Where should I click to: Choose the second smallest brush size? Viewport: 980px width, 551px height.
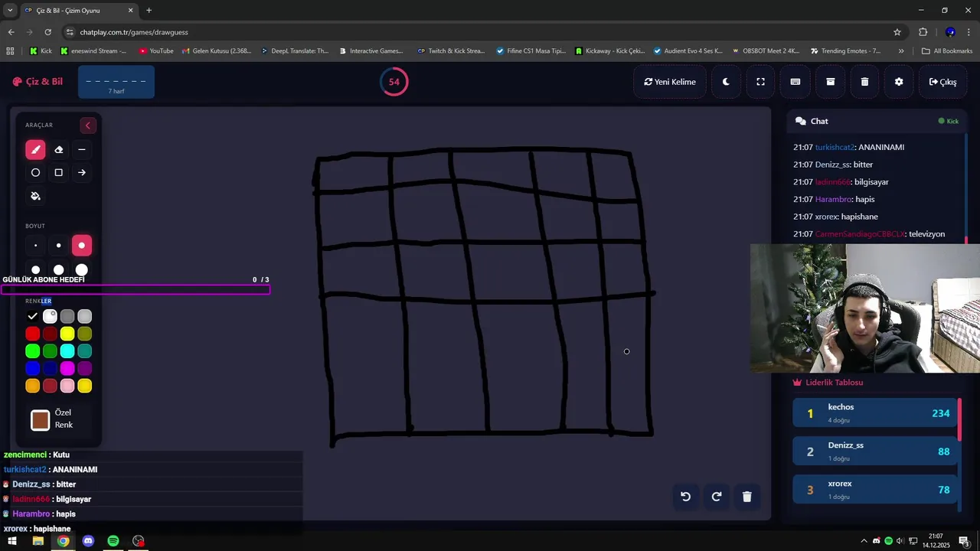click(x=58, y=246)
